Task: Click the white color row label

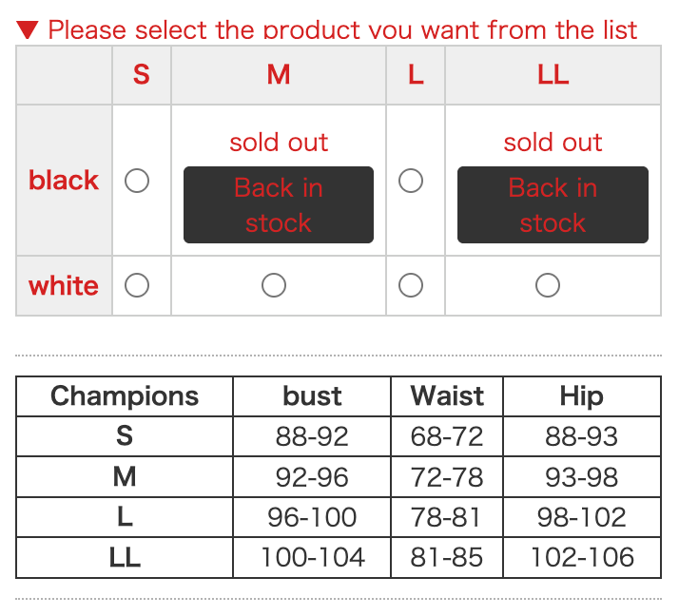Action: pyautogui.click(x=64, y=285)
